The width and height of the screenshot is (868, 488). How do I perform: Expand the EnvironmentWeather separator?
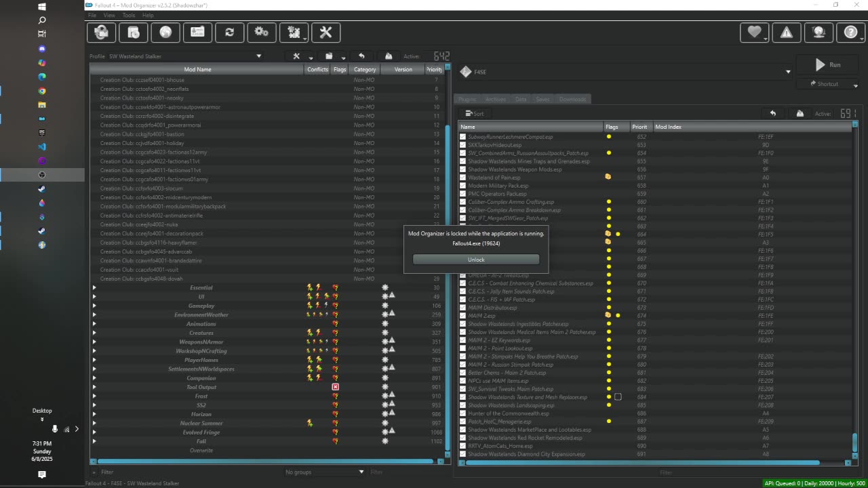coord(94,314)
